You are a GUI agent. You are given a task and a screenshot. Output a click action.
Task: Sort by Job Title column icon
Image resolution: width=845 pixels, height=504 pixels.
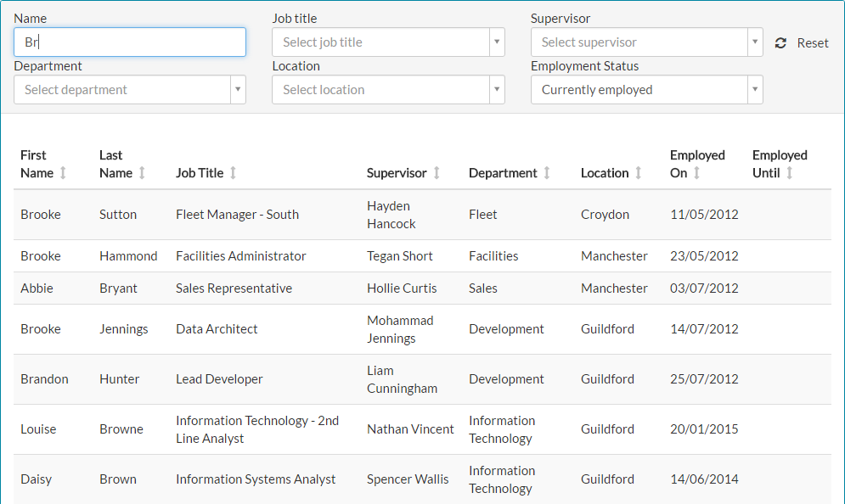pyautogui.click(x=234, y=173)
